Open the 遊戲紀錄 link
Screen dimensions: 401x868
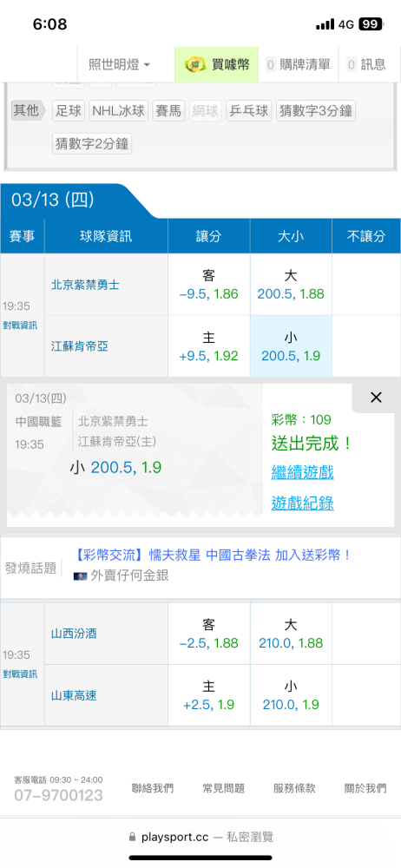pos(302,503)
